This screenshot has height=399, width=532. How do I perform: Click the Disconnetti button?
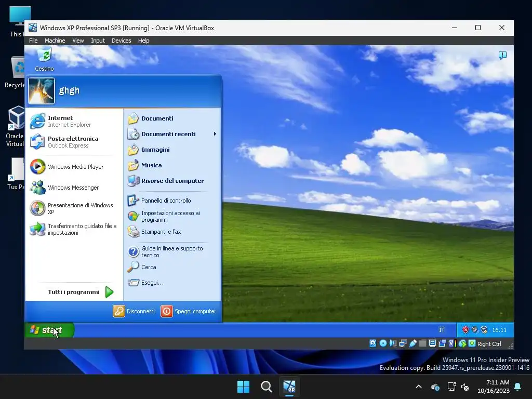point(134,311)
